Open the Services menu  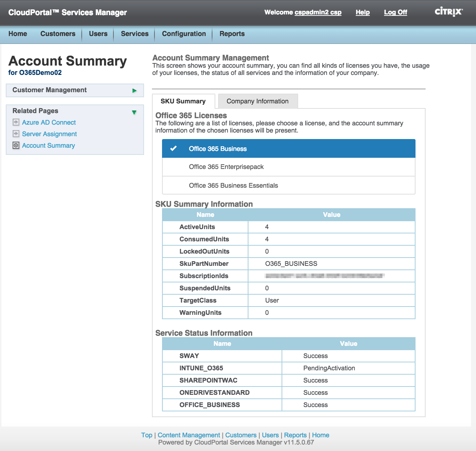(134, 34)
